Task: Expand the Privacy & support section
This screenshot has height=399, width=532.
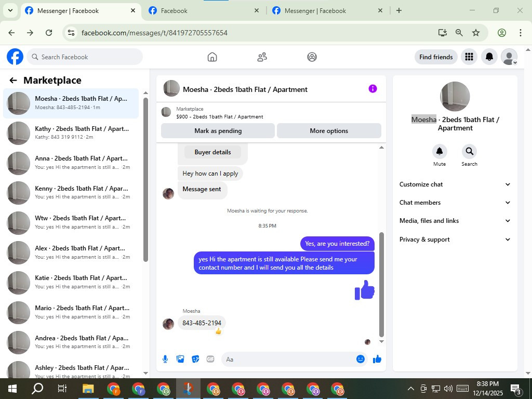Action: (455, 240)
